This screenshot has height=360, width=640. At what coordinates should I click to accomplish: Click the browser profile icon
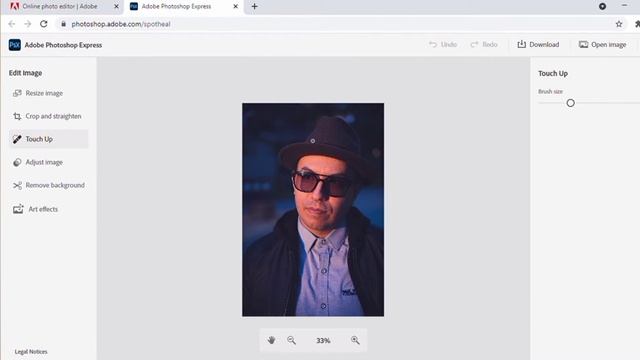click(x=602, y=6)
